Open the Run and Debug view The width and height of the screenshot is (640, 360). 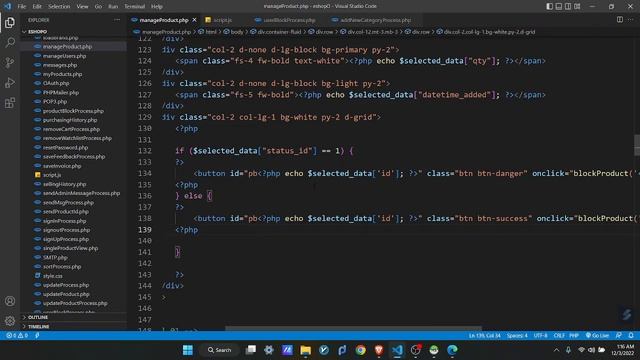10,83
